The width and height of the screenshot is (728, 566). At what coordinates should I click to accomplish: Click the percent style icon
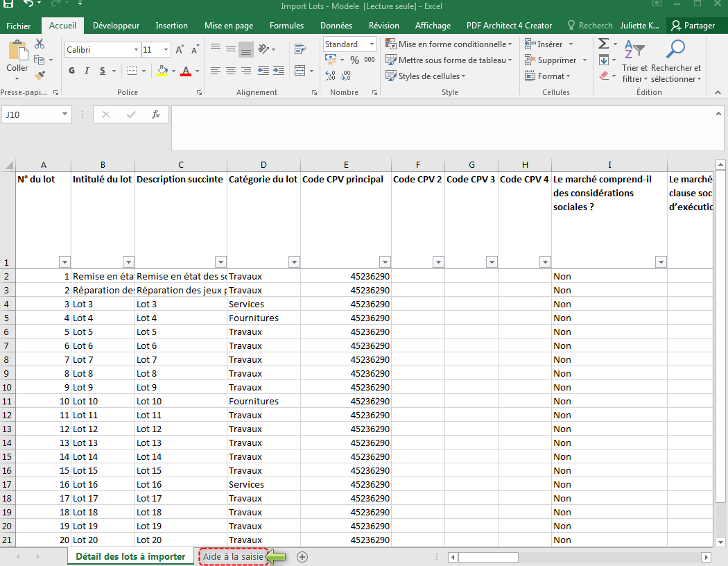click(354, 60)
